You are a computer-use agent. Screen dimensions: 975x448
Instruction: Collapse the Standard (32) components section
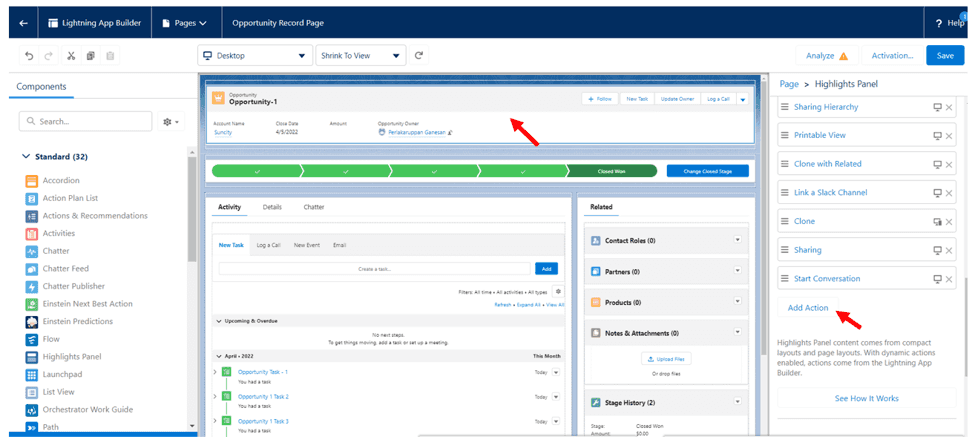pos(25,157)
